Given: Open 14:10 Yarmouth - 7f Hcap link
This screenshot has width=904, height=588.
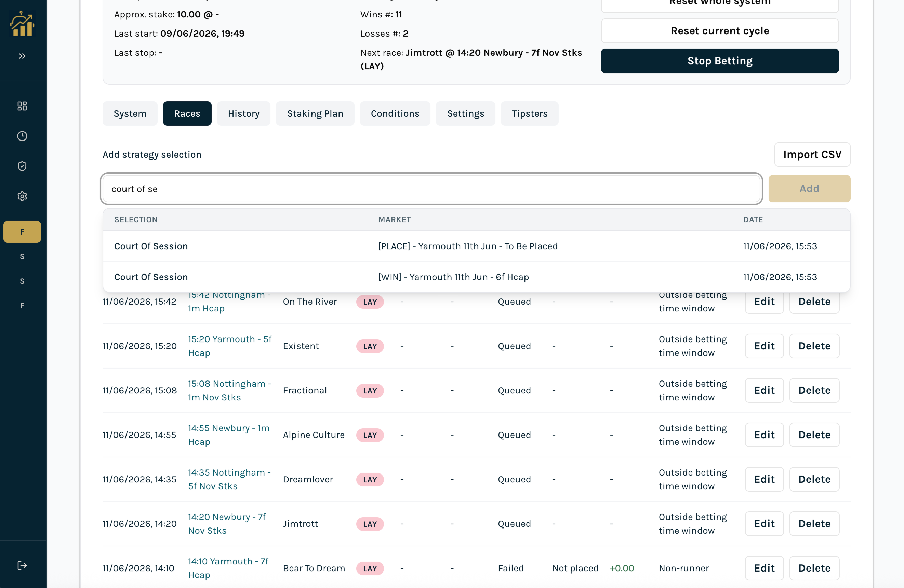Looking at the screenshot, I should pos(228,568).
